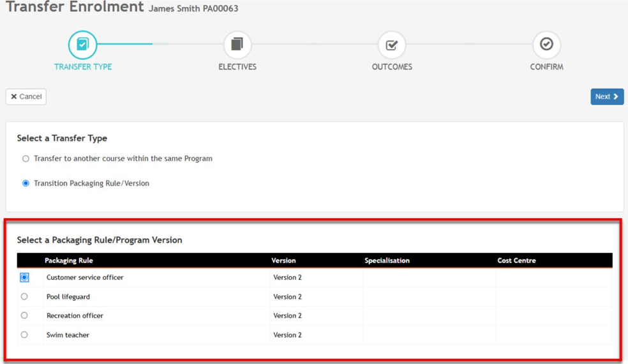Select 'Transfer to another course within the same Program'
Viewport: 628px width, 364px height.
click(x=26, y=158)
